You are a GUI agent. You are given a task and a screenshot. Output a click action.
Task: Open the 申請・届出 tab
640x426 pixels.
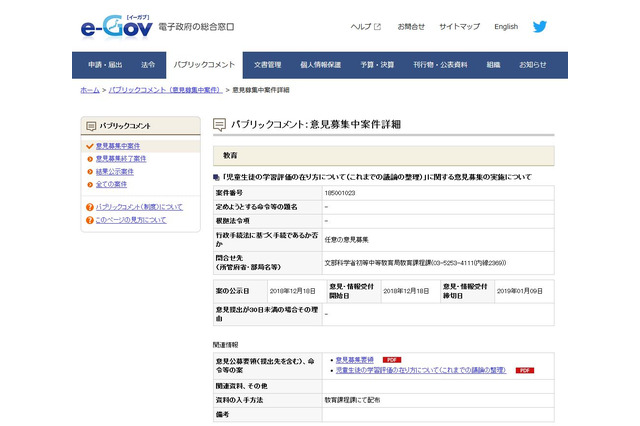pyautogui.click(x=105, y=64)
